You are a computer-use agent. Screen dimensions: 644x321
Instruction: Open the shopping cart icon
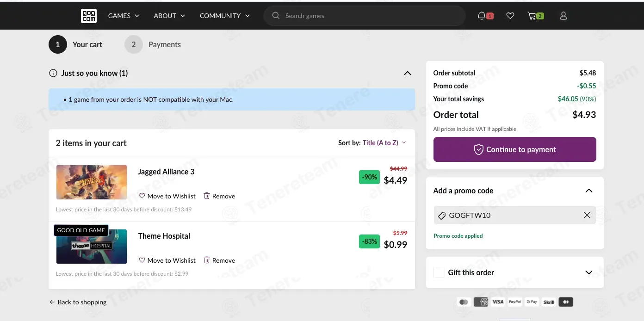pos(532,16)
